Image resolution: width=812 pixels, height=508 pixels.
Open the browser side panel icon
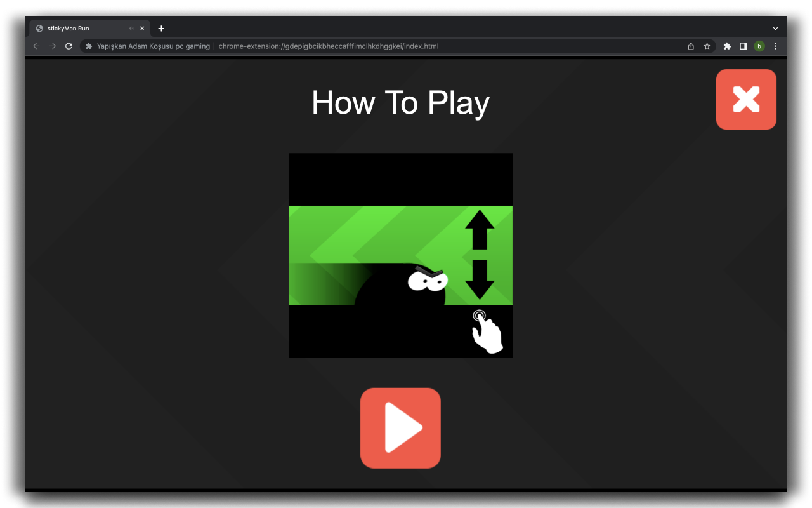click(x=743, y=46)
